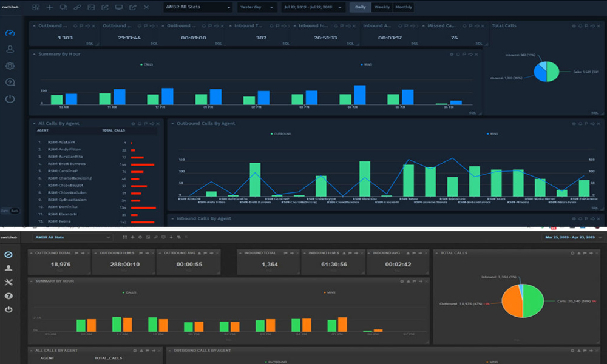Click the SQL link in top Summary By Hour panel
The height and width of the screenshot is (364, 607).
(472, 113)
